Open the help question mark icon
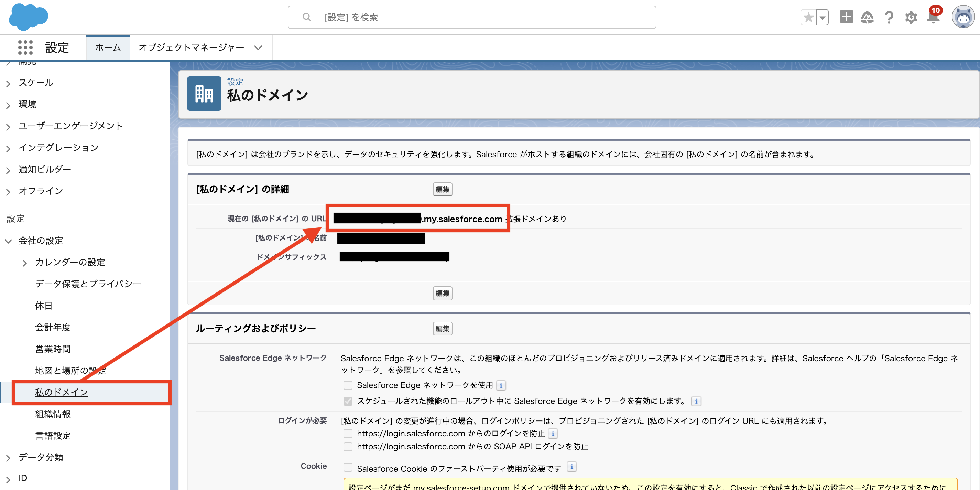 click(x=889, y=17)
